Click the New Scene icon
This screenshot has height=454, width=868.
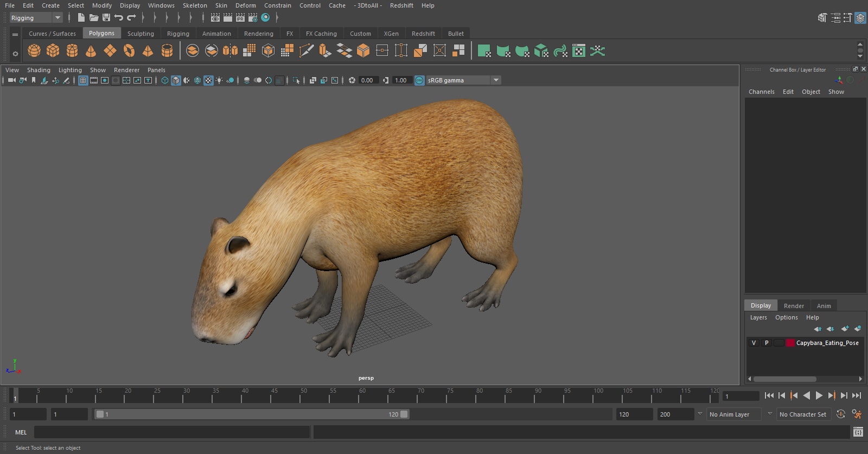[81, 18]
